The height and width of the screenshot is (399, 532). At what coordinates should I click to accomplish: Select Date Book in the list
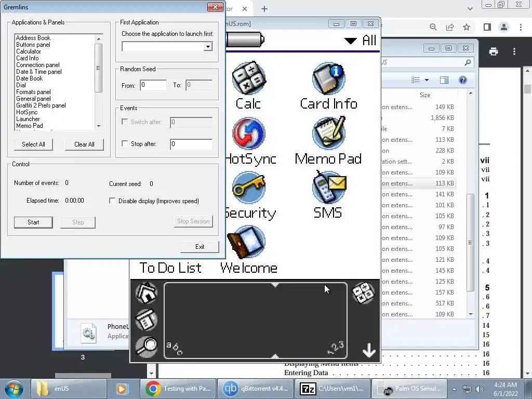click(29, 78)
